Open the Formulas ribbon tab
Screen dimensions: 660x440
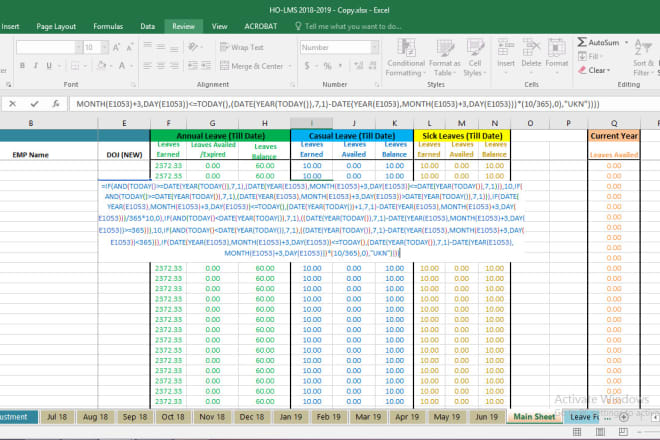click(x=108, y=26)
